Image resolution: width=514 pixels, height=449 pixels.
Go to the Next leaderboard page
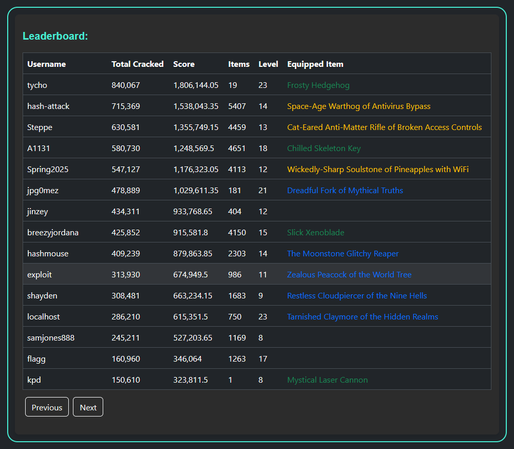click(88, 407)
